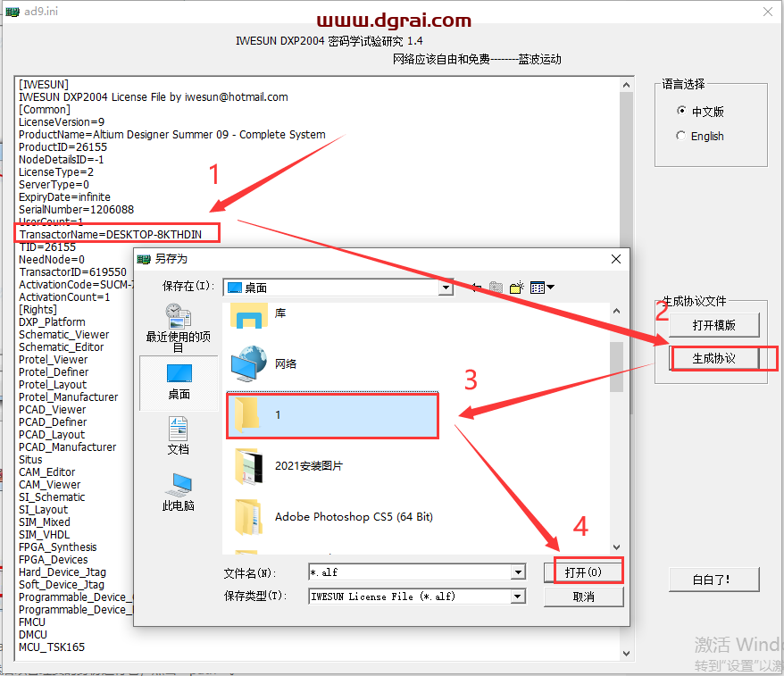Expand the 保存类型 (file type) dropdown
This screenshot has width=784, height=676.
tap(518, 597)
